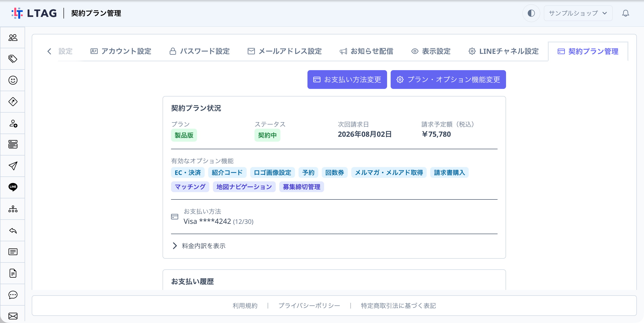The width and height of the screenshot is (644, 323).
Task: Click the 製品版 plan badge
Action: 184,135
